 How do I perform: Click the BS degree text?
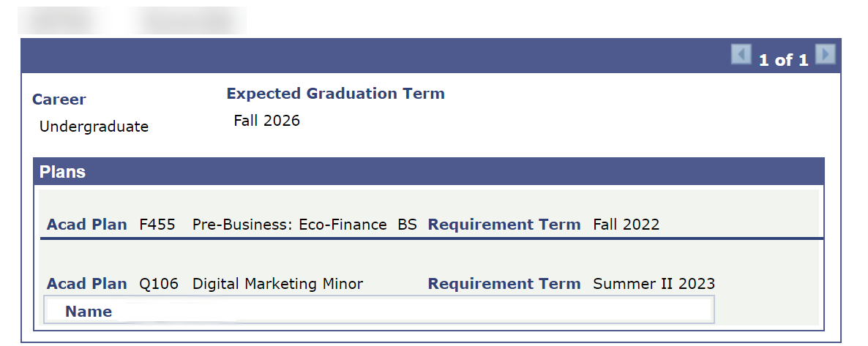coord(407,225)
